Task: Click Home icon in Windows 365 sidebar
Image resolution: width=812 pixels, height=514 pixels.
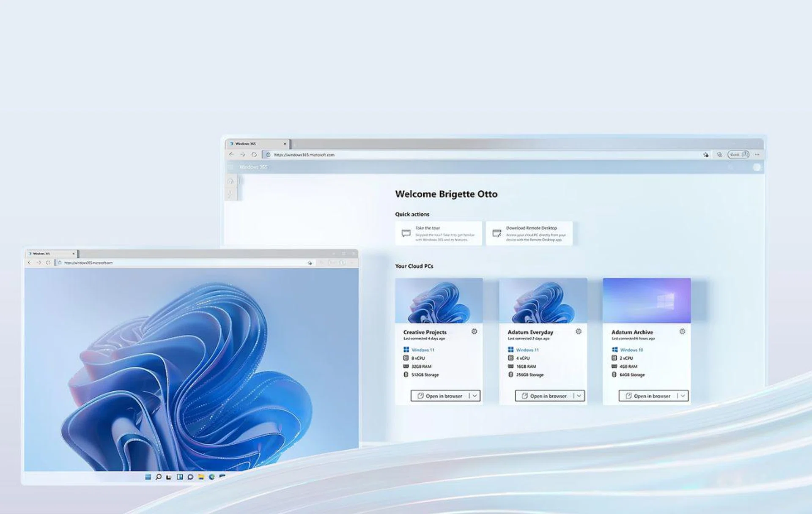Action: (x=230, y=181)
